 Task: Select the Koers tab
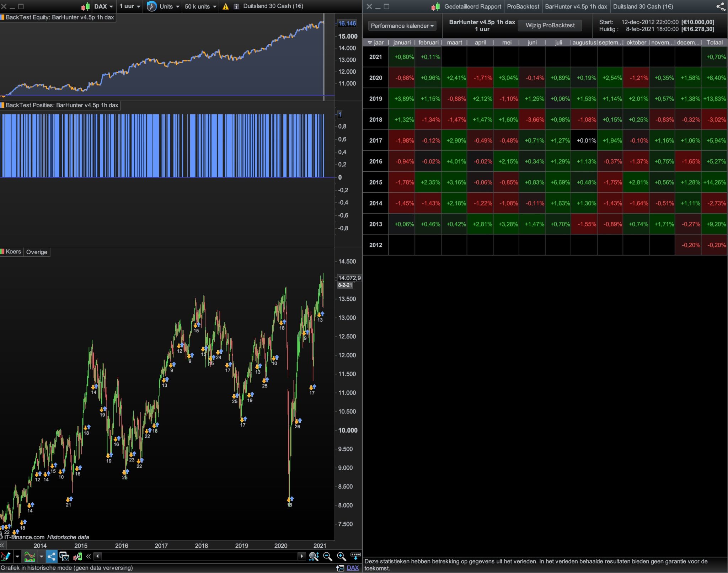(x=13, y=252)
